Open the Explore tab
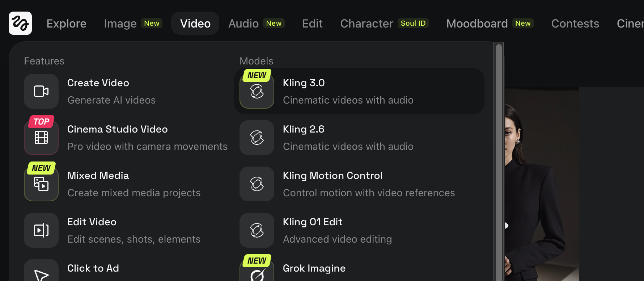The width and height of the screenshot is (644, 281). pos(67,24)
